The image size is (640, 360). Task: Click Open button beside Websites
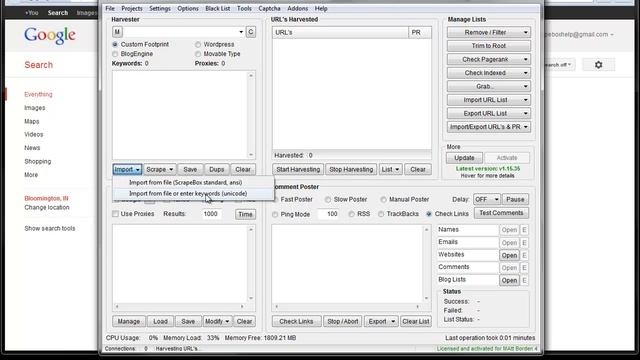(509, 256)
